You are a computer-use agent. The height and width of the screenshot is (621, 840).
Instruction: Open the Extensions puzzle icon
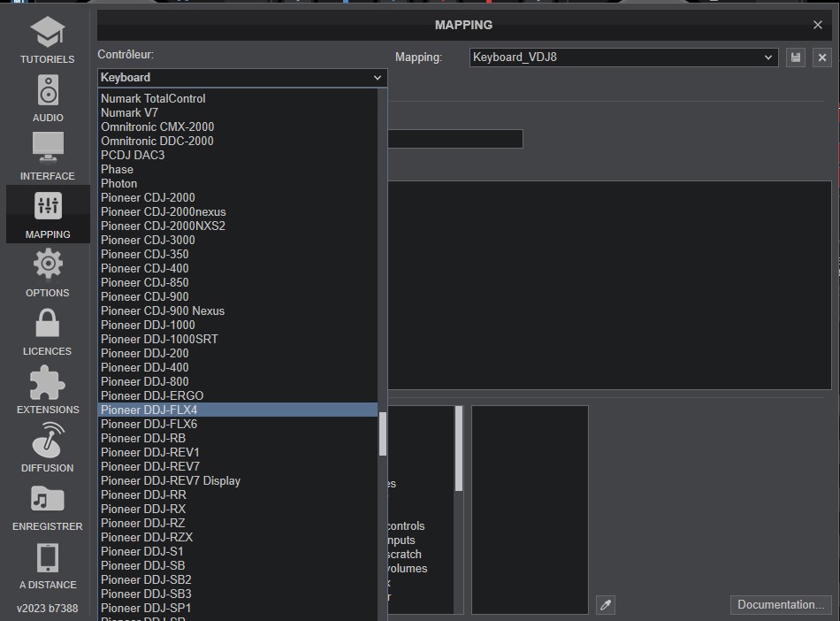click(x=48, y=382)
